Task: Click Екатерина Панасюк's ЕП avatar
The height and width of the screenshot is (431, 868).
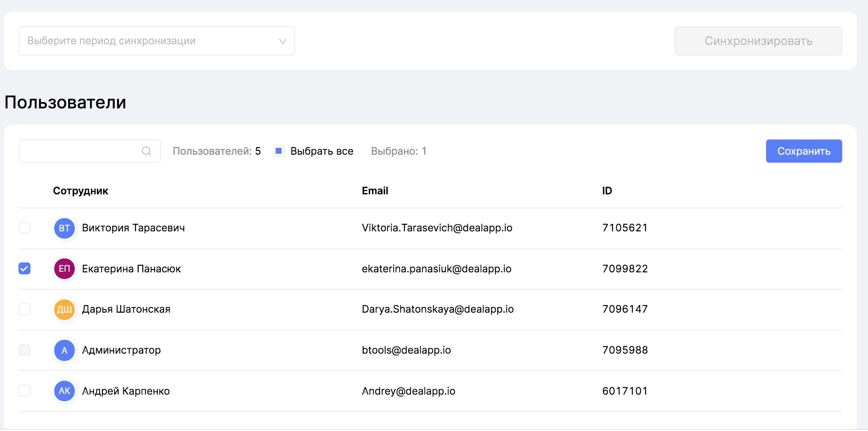Action: click(64, 269)
